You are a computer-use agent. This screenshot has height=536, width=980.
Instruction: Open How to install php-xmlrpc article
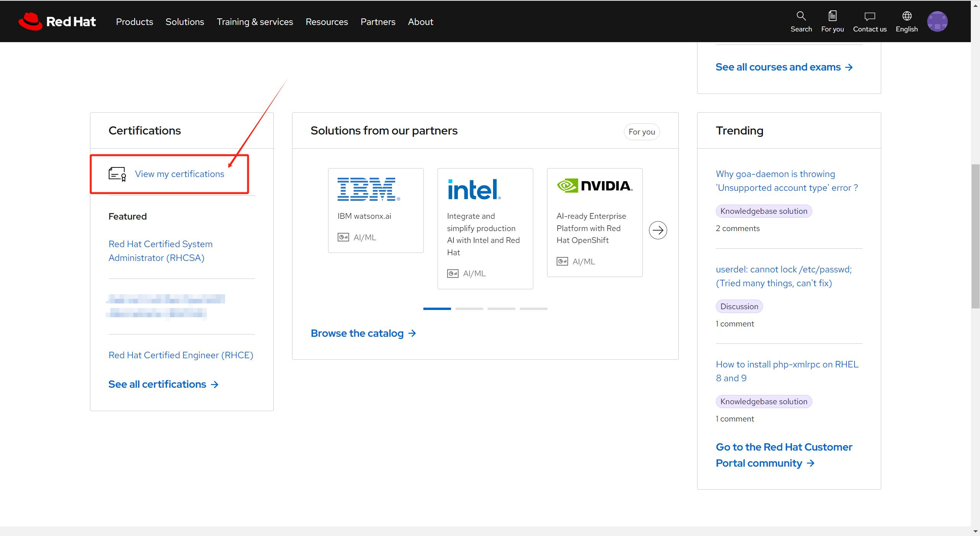[x=787, y=371]
